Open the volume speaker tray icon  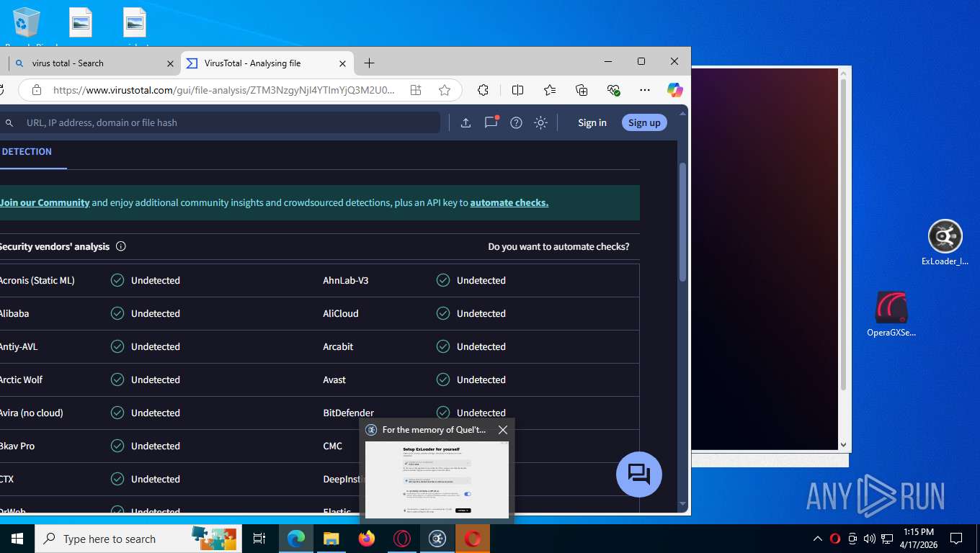coord(869,539)
